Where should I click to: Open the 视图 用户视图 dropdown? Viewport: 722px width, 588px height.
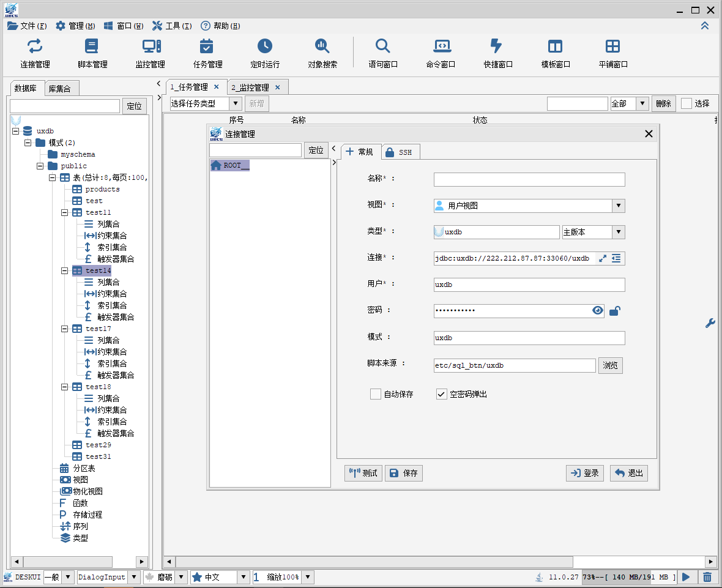point(619,206)
